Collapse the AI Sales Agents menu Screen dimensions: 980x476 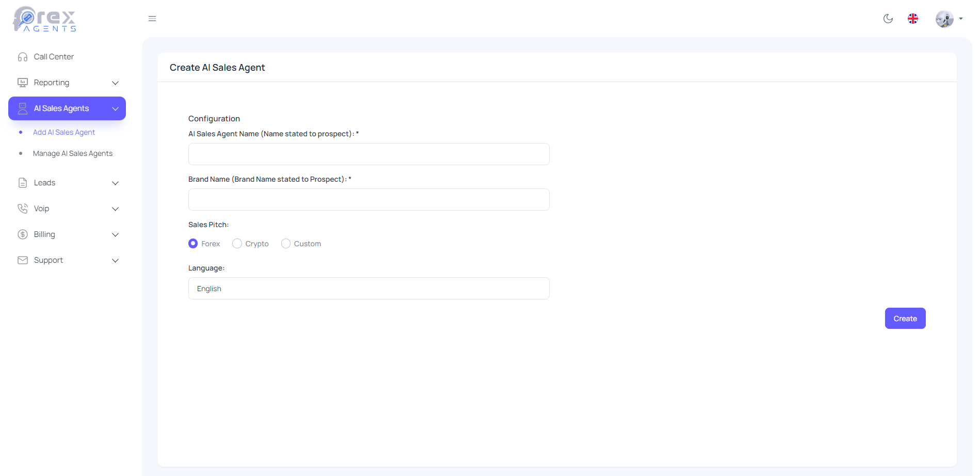click(x=116, y=108)
